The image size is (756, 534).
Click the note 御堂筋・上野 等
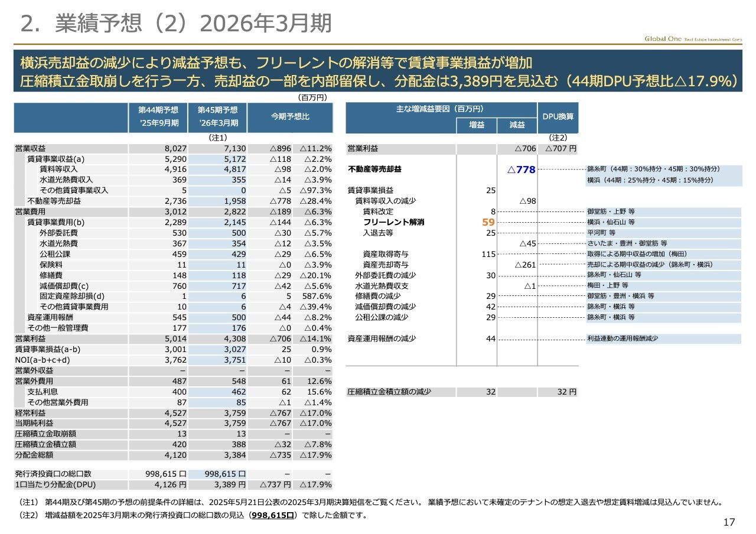pyautogui.click(x=611, y=212)
